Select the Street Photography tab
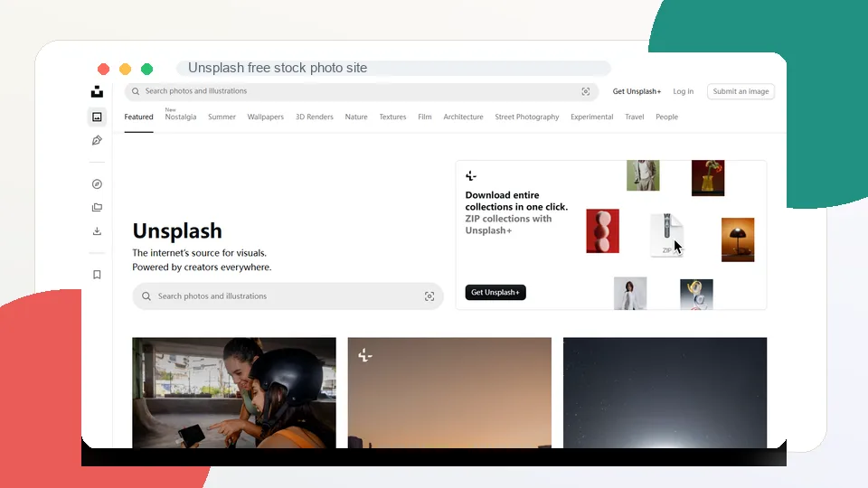Viewport: 868px width, 488px height. click(x=527, y=117)
